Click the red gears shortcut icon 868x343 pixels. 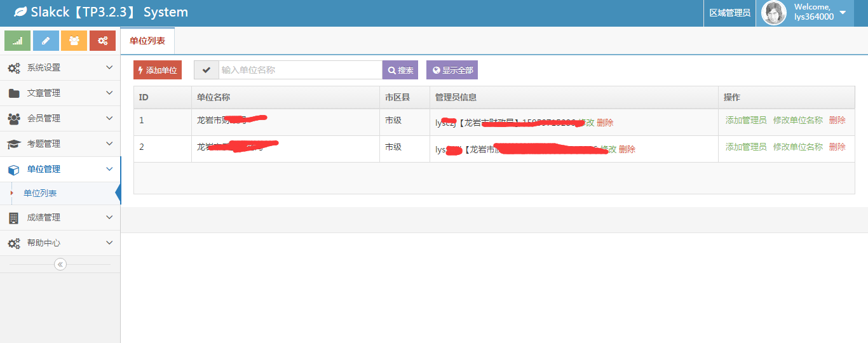click(x=102, y=41)
